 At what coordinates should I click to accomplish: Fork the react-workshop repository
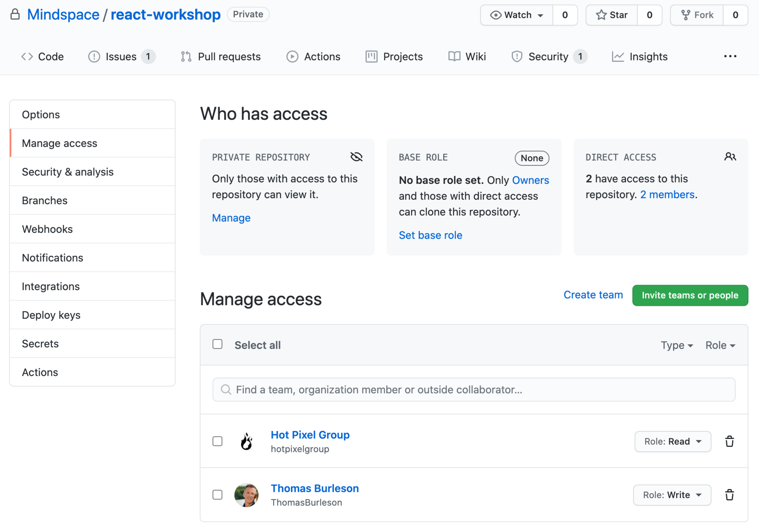pyautogui.click(x=697, y=15)
